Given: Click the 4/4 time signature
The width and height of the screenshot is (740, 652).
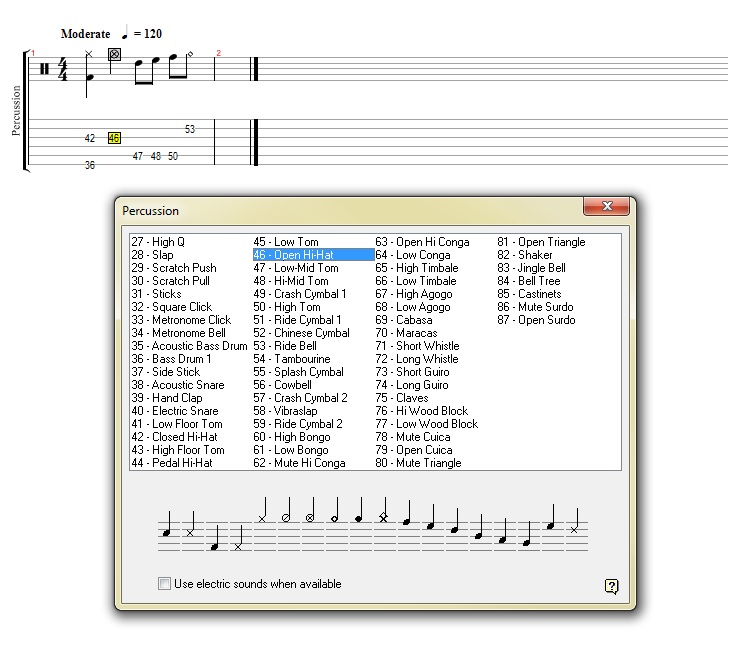Looking at the screenshot, I should coord(63,69).
